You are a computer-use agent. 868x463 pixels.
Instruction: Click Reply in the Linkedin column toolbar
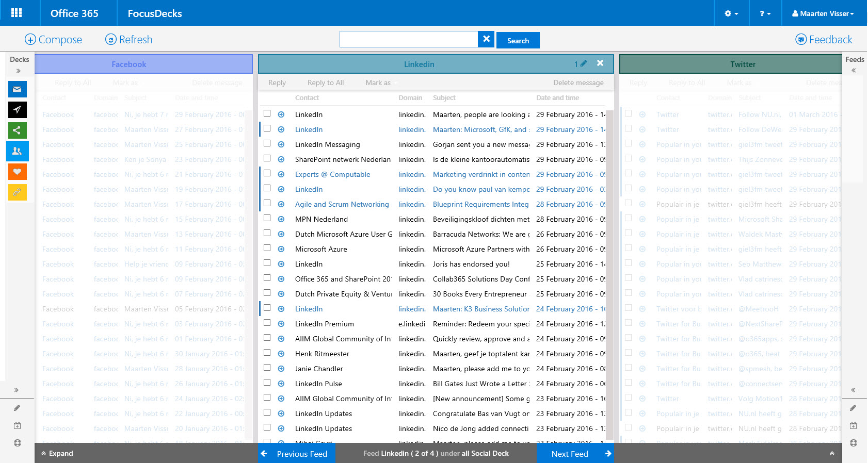pyautogui.click(x=277, y=82)
